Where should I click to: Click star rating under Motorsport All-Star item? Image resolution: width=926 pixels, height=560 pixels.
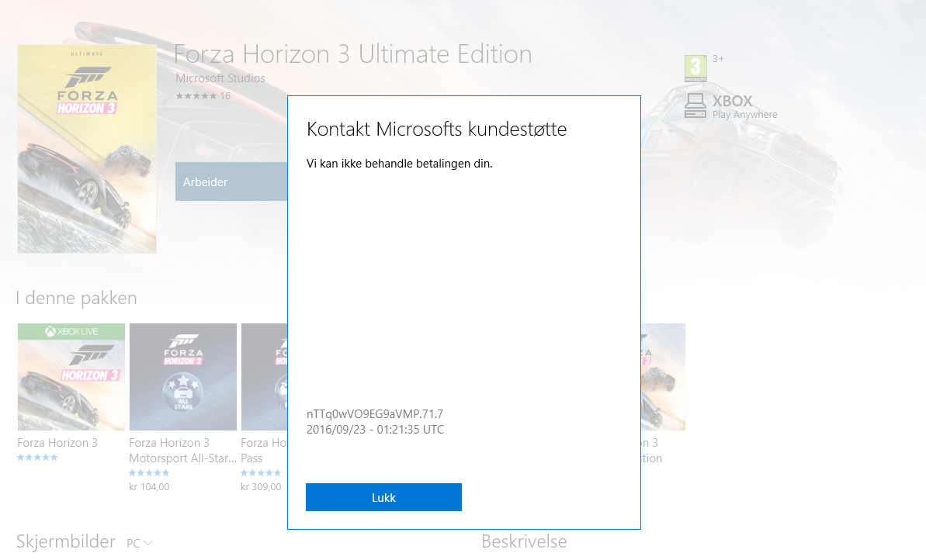[x=149, y=472]
